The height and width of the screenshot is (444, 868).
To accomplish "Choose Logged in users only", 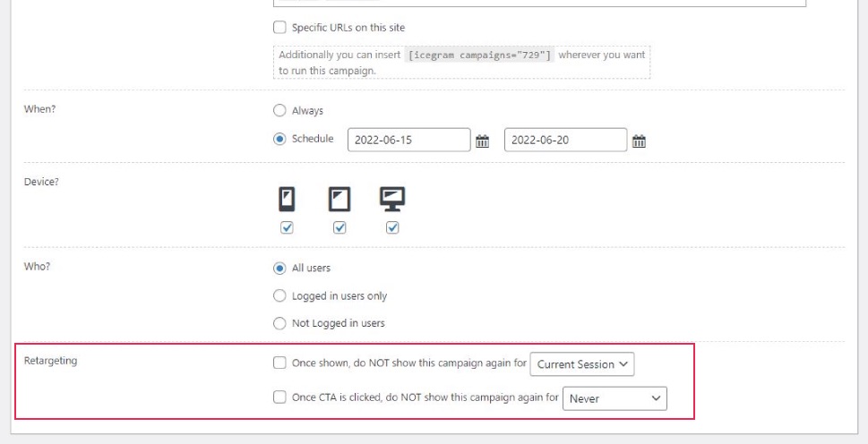I will point(280,295).
